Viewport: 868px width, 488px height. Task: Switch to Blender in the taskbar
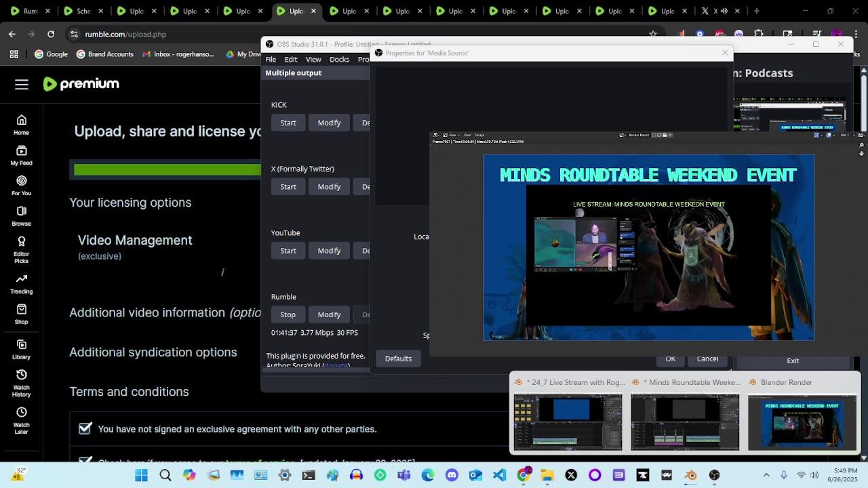tap(690, 475)
